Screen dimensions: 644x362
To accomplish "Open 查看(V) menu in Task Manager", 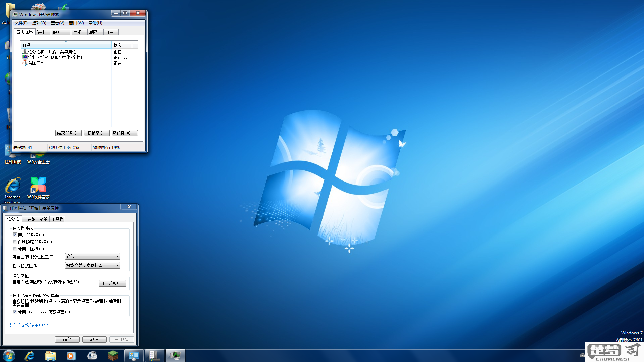I will 57,23.
